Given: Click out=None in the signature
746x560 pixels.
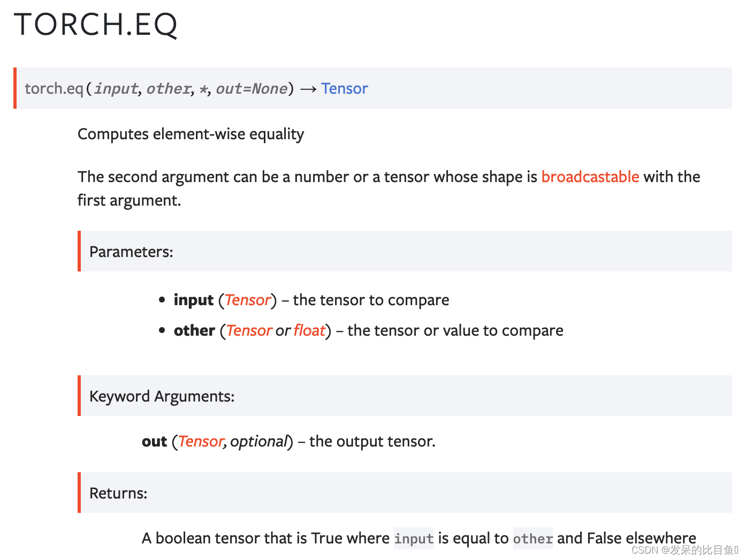Looking at the screenshot, I should click(252, 88).
